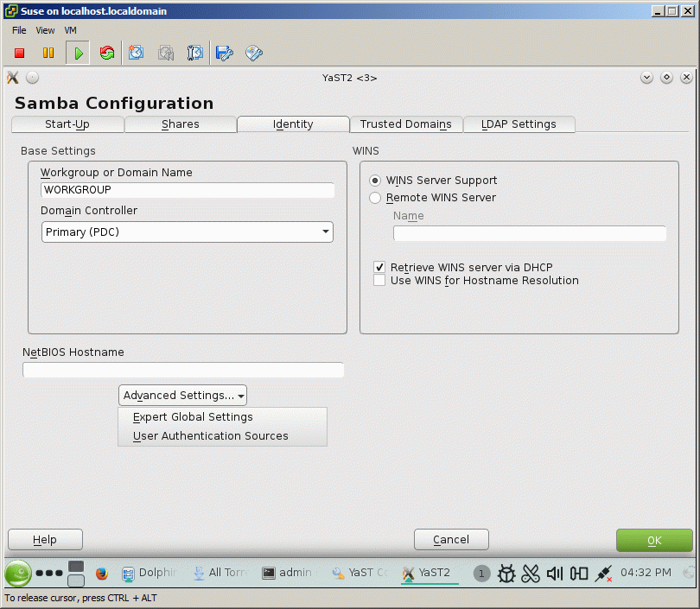Viewport: 700px width, 609px height.
Task: Open the File menu
Action: (x=19, y=30)
